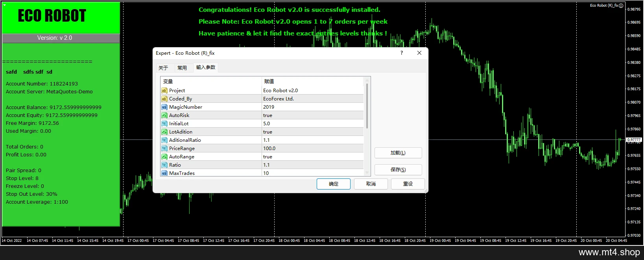
Task: Click the 重设 reset button
Action: (x=408, y=184)
